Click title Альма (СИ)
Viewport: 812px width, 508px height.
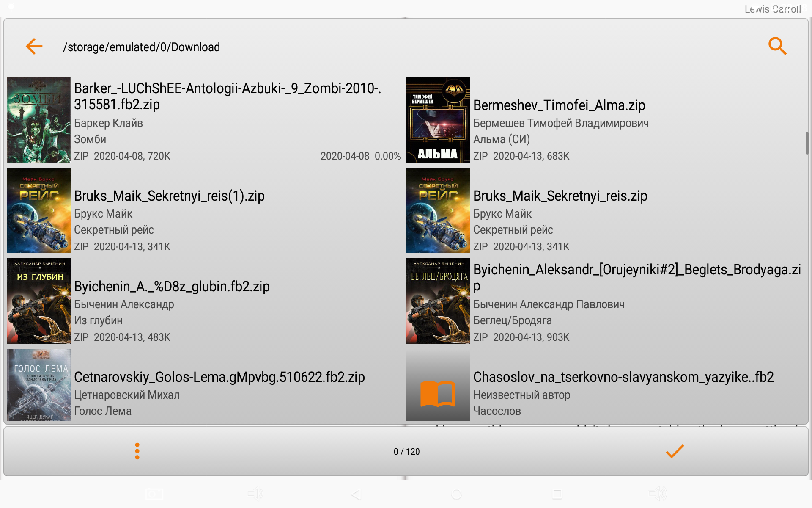point(502,139)
